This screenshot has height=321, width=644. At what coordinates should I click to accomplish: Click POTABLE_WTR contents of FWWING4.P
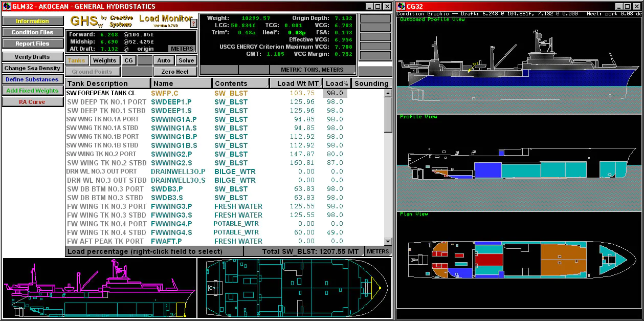click(236, 224)
